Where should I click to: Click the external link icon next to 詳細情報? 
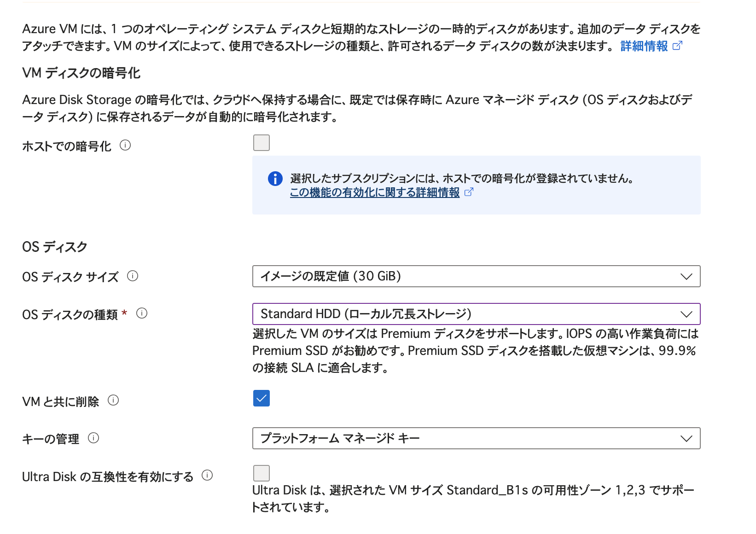coord(677,46)
